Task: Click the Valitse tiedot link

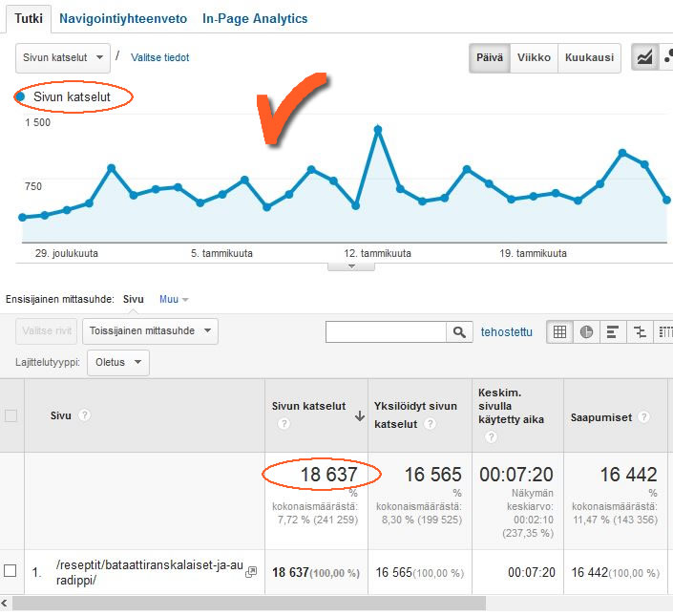Action: [159, 57]
